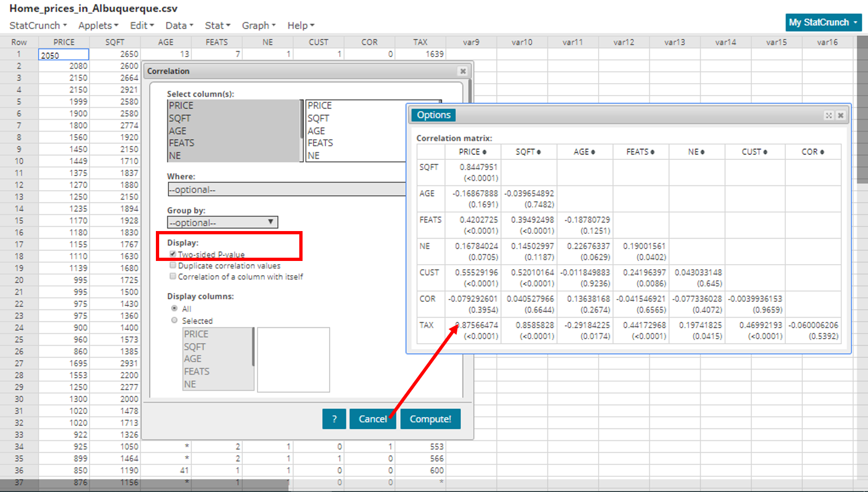
Task: Open the Group by dropdown
Action: (x=222, y=222)
